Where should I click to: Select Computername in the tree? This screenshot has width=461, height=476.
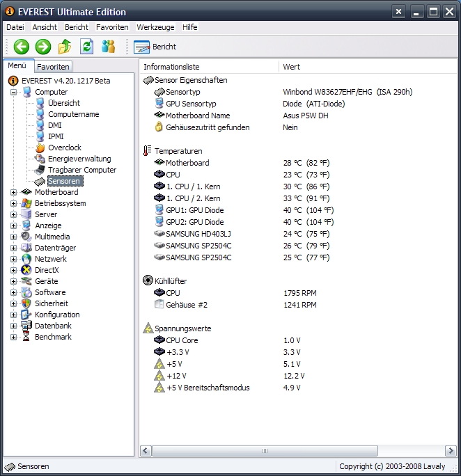point(74,114)
